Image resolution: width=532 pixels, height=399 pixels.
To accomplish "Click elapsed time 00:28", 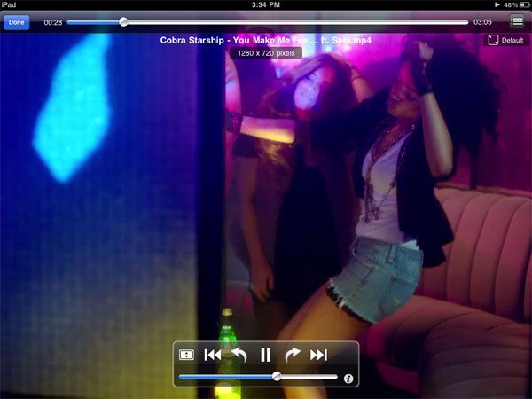I will [53, 22].
